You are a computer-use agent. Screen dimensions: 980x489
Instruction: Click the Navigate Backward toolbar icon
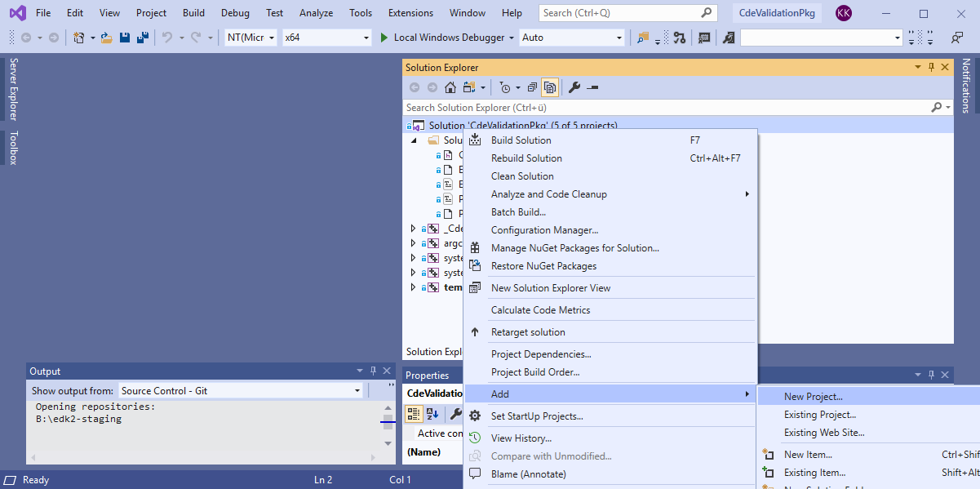coord(25,38)
